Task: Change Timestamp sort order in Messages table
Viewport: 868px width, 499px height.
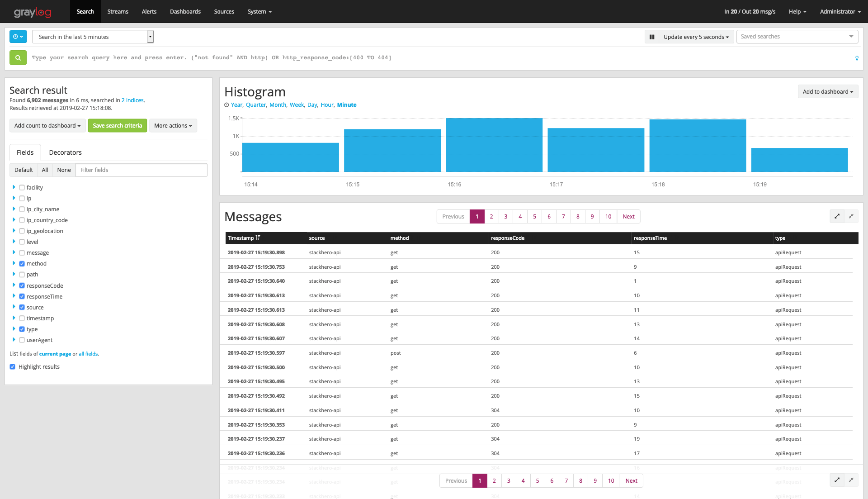Action: pos(258,238)
